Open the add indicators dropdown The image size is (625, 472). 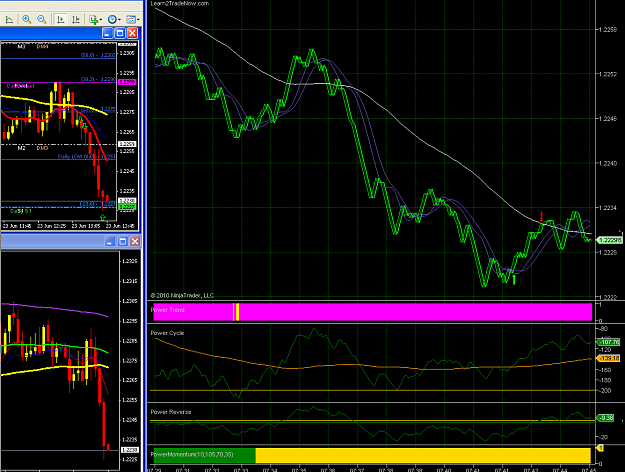coord(96,19)
